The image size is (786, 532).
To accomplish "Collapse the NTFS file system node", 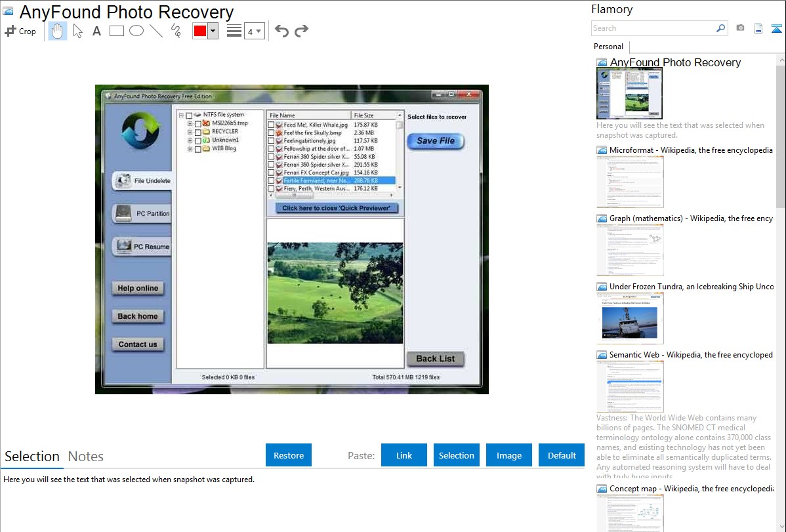I will point(182,115).
